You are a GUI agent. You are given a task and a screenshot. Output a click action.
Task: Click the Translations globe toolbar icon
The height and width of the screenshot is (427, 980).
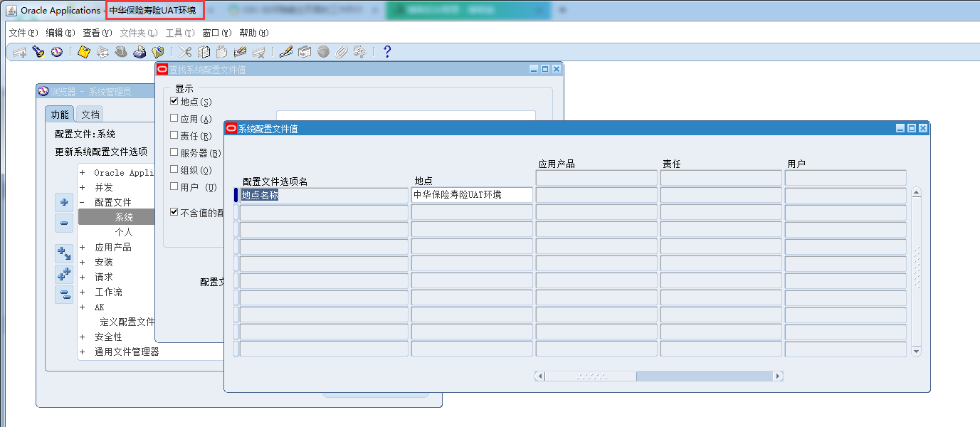pos(323,52)
